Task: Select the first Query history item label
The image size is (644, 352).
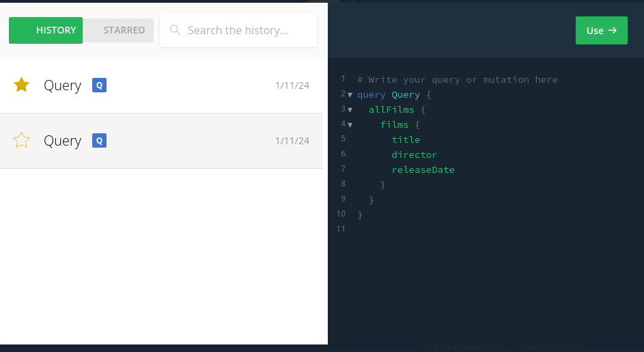Action: point(62,85)
